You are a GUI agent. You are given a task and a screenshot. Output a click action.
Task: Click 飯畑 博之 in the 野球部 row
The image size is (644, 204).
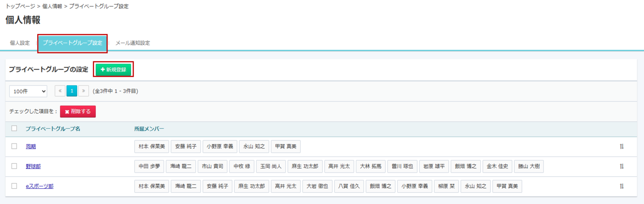tap(466, 166)
